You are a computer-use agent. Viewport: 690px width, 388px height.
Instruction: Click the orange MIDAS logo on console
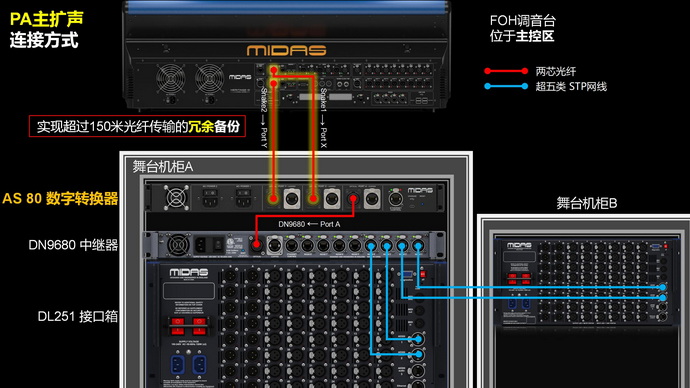point(286,50)
